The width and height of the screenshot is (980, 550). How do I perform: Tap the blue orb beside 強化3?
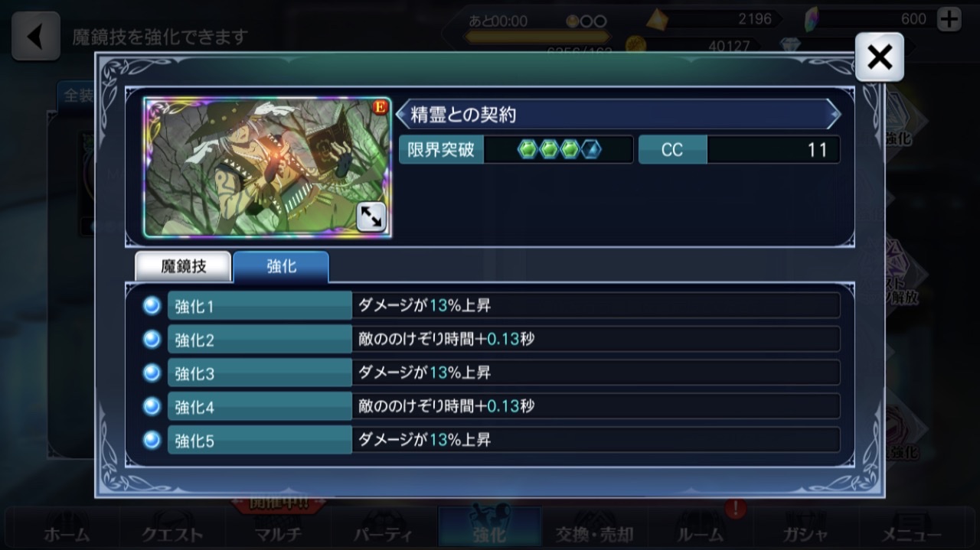tap(152, 373)
